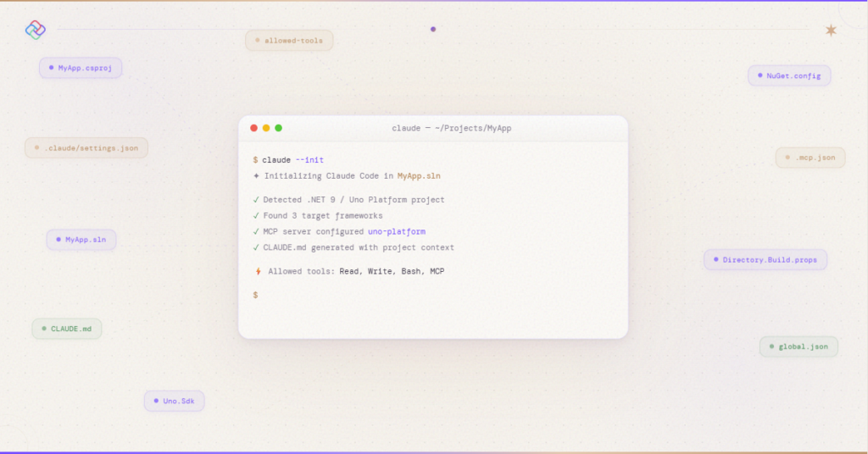Click the yellow minimize window dot
This screenshot has height=454, width=868.
266,128
